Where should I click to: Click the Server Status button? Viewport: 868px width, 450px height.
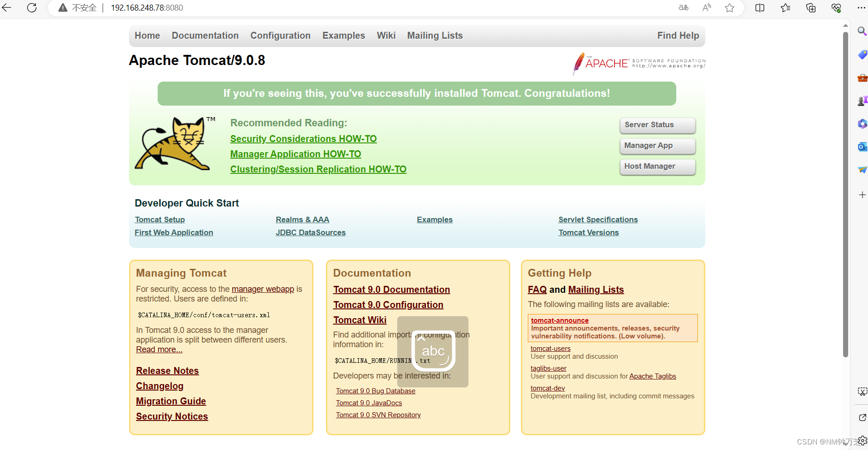[657, 125]
